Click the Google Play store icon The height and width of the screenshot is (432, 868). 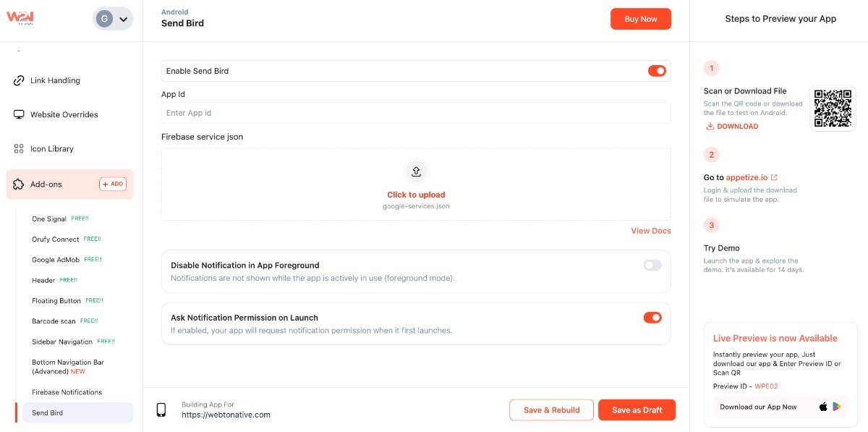pos(837,407)
